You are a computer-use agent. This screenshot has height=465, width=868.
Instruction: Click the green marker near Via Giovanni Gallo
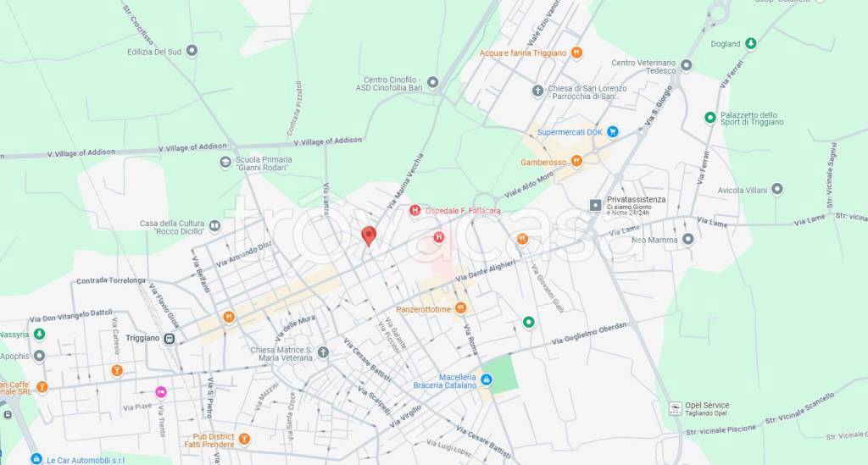529,322
